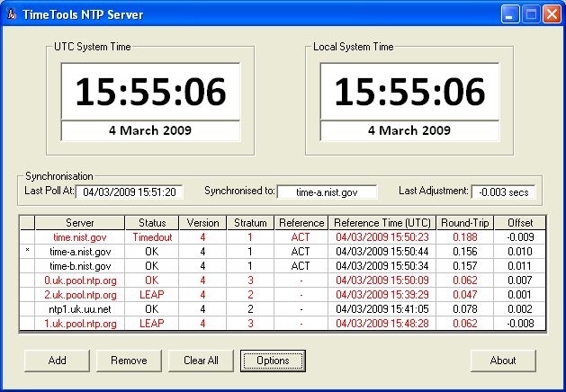The height and width of the screenshot is (392, 566).
Task: Click the Reference column header
Action: 301,223
